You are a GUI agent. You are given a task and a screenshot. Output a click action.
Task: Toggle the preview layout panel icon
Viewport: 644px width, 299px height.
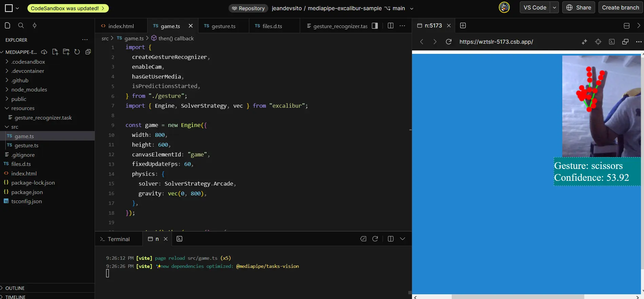point(626,26)
